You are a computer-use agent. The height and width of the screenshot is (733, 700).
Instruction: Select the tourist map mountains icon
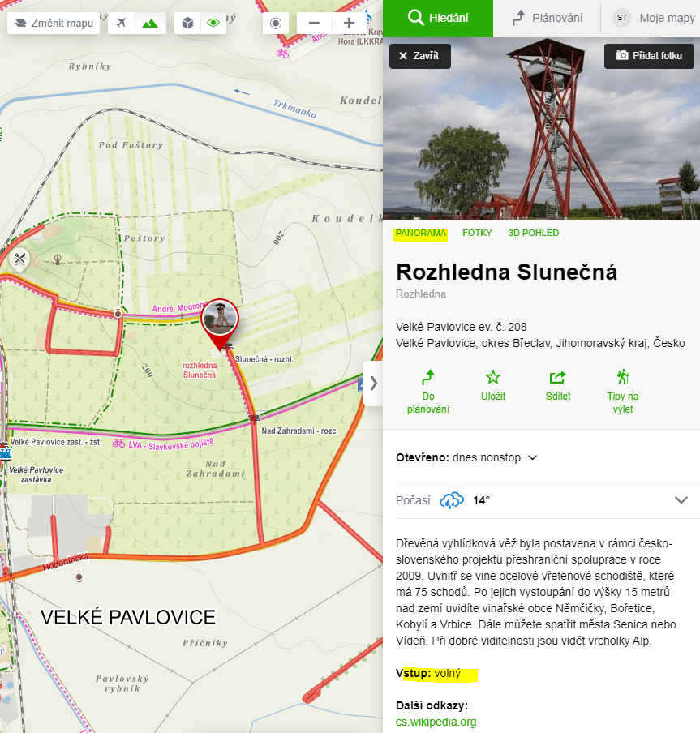click(x=149, y=23)
